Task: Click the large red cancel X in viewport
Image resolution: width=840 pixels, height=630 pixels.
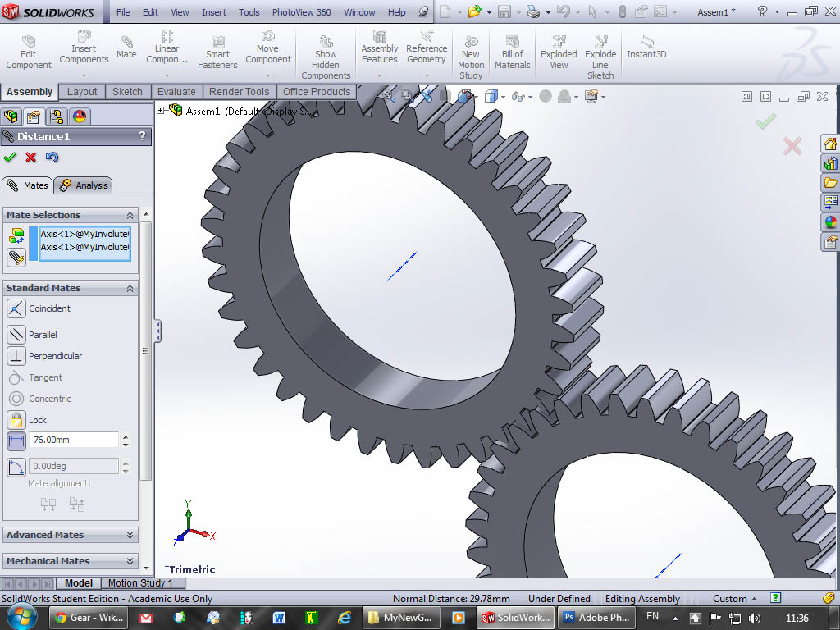Action: click(x=792, y=146)
